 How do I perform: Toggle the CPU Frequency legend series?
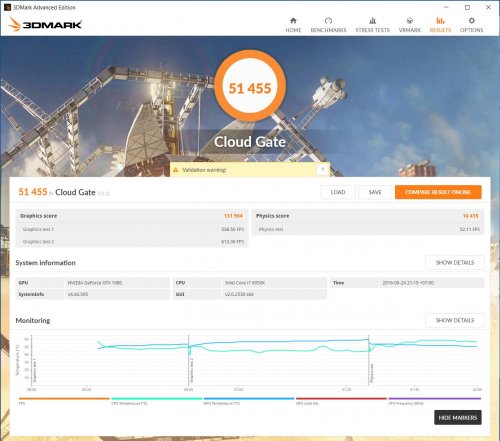coord(434,401)
